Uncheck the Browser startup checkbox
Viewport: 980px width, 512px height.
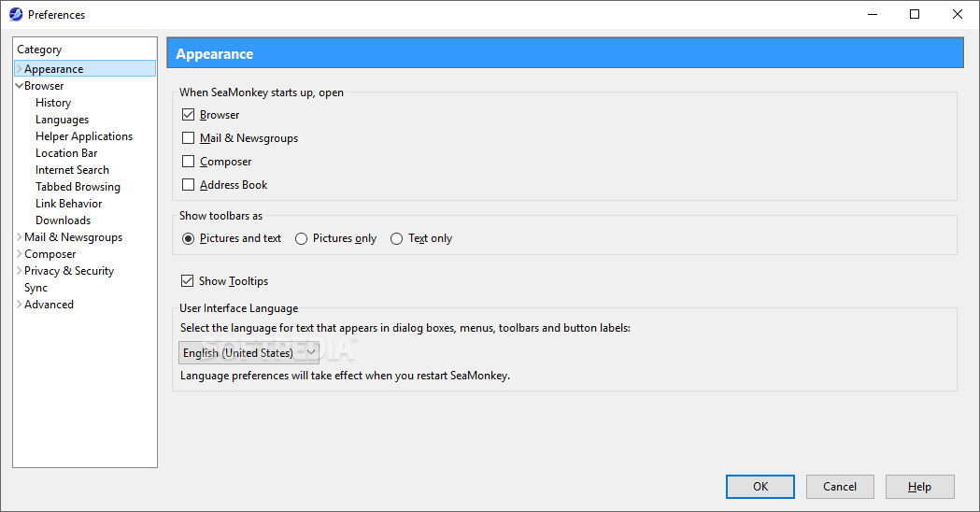point(188,114)
